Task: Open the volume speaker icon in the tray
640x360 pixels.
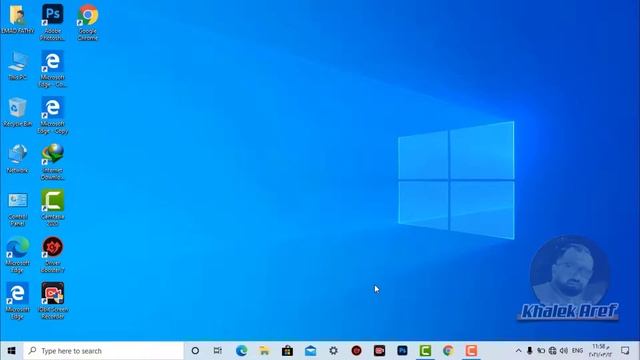Action: point(564,351)
